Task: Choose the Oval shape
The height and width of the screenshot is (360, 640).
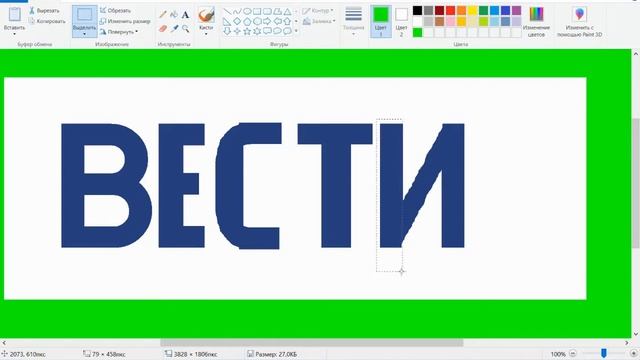Action: 247,11
